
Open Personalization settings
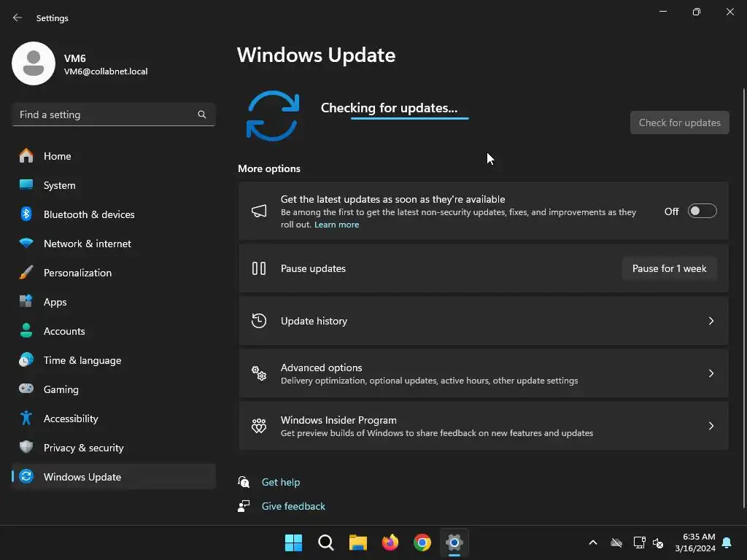coord(113,273)
